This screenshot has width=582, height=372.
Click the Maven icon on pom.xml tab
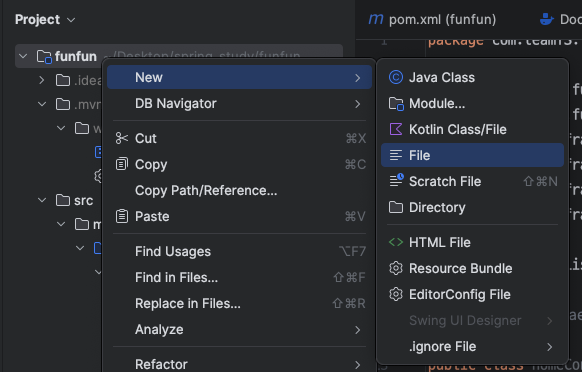[x=376, y=19]
